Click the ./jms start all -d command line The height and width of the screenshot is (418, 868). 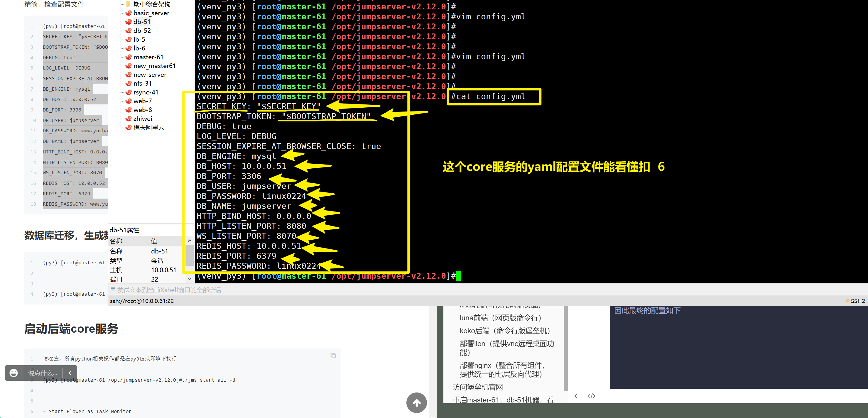[x=139, y=380]
